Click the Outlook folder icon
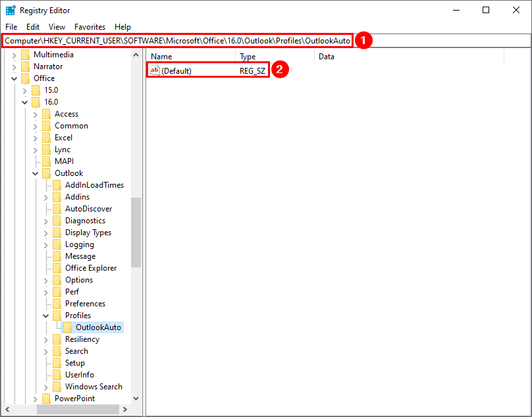 46,173
